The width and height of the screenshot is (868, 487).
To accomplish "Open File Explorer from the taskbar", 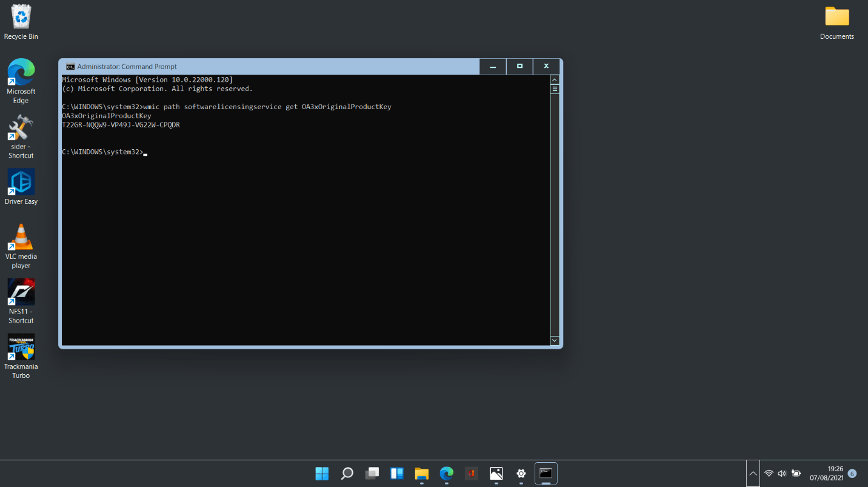I will click(x=421, y=474).
